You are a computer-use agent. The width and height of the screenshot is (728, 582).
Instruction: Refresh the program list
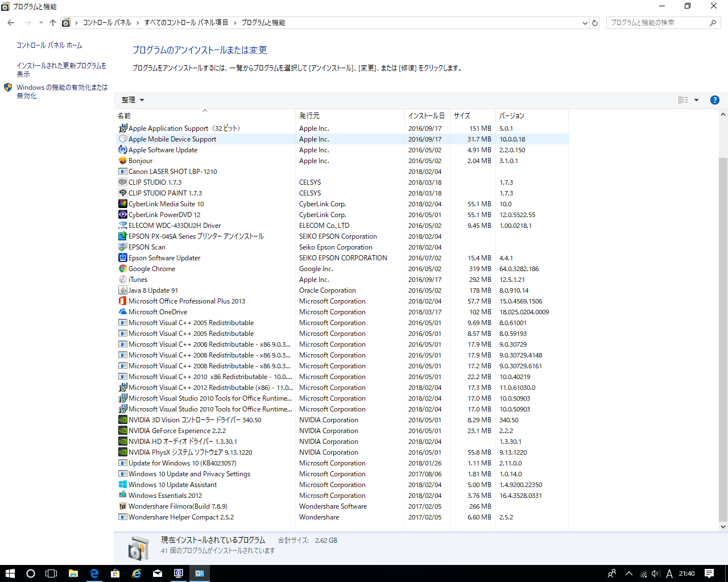pyautogui.click(x=595, y=23)
